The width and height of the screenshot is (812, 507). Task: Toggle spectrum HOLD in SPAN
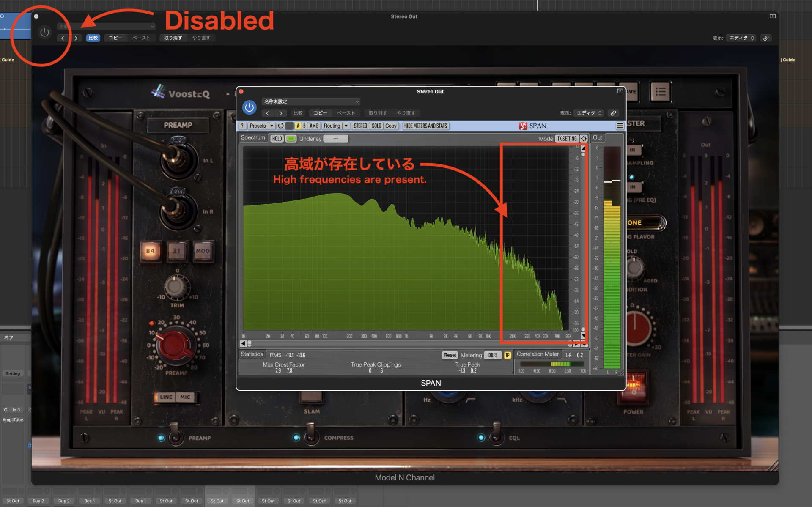point(277,139)
